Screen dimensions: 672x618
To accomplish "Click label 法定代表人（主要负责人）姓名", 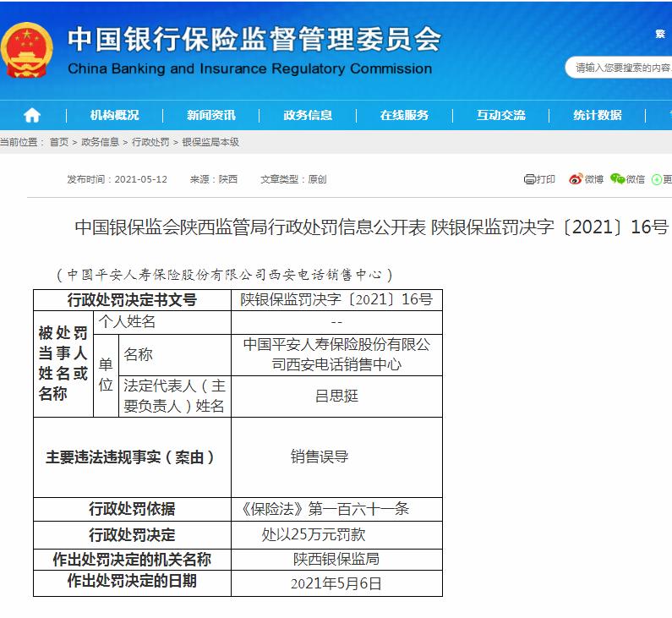I will point(174,396).
